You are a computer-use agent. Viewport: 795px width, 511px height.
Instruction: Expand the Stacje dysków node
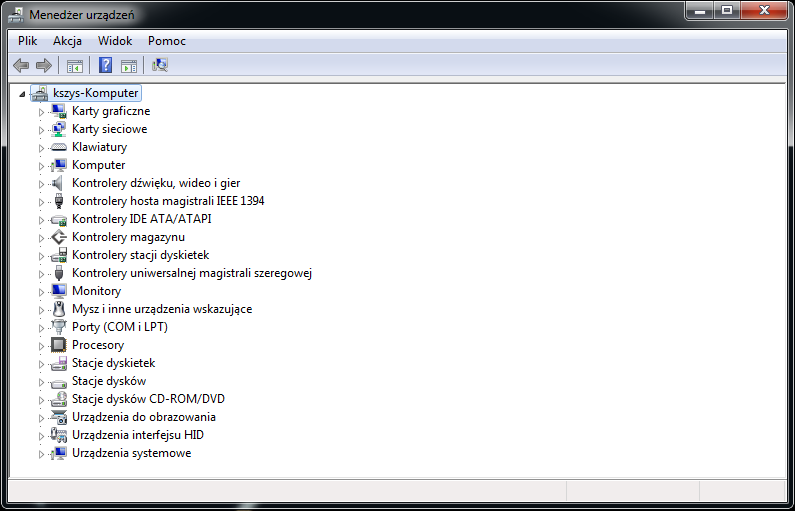42,382
